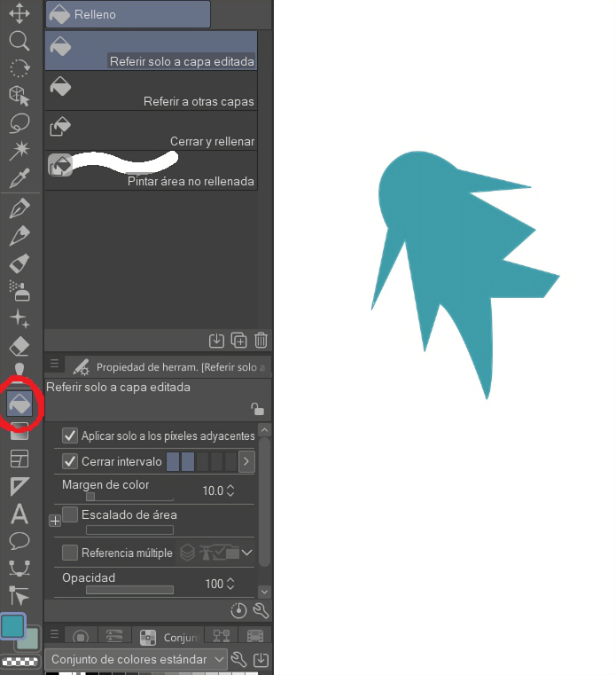Activate the Fill bucket tool
Viewport: 616px width, 675px height.
(19, 404)
